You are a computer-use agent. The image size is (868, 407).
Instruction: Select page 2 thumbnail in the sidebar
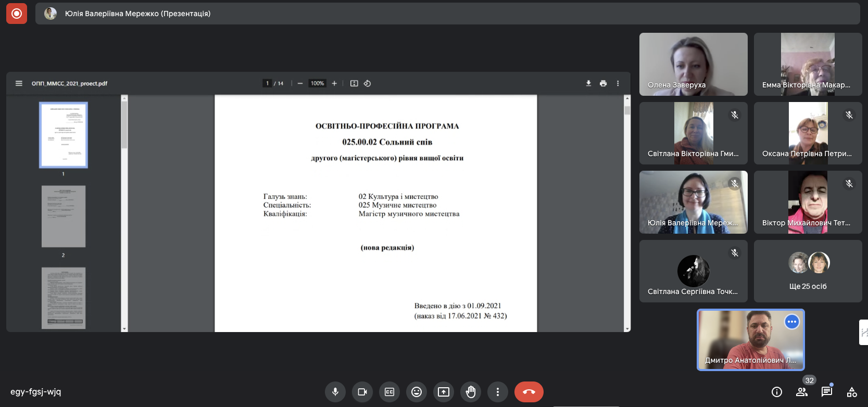64,217
